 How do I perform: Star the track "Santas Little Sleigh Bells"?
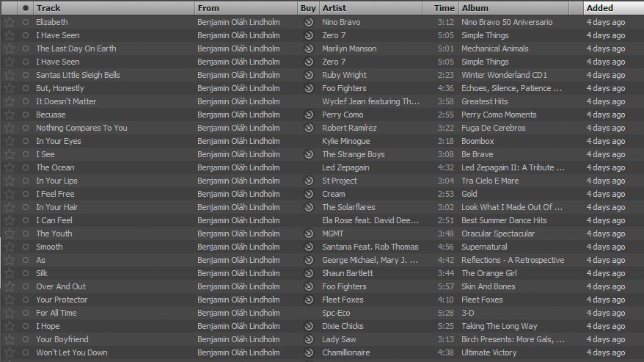(x=10, y=75)
